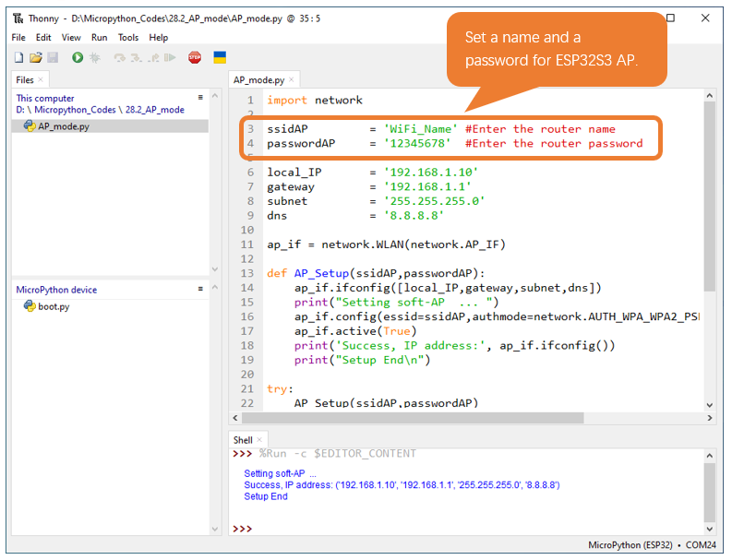
Task: Open the Tools menu
Action: tap(128, 37)
